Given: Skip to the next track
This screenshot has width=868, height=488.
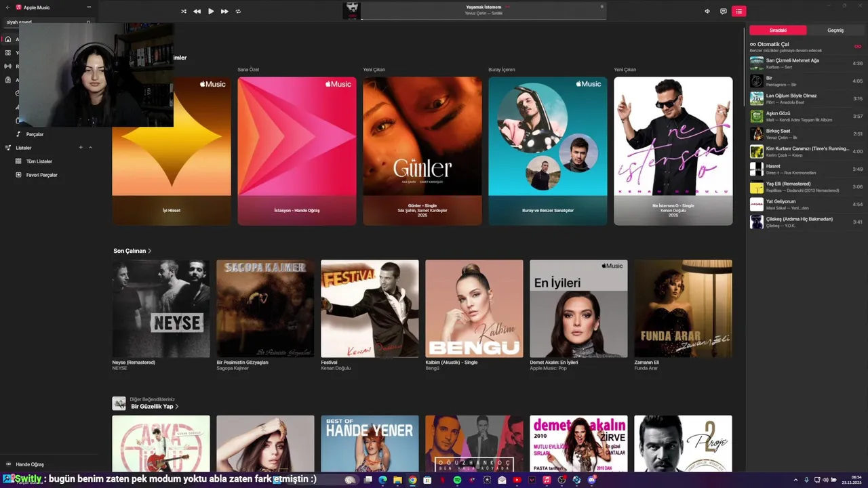Looking at the screenshot, I should (224, 12).
